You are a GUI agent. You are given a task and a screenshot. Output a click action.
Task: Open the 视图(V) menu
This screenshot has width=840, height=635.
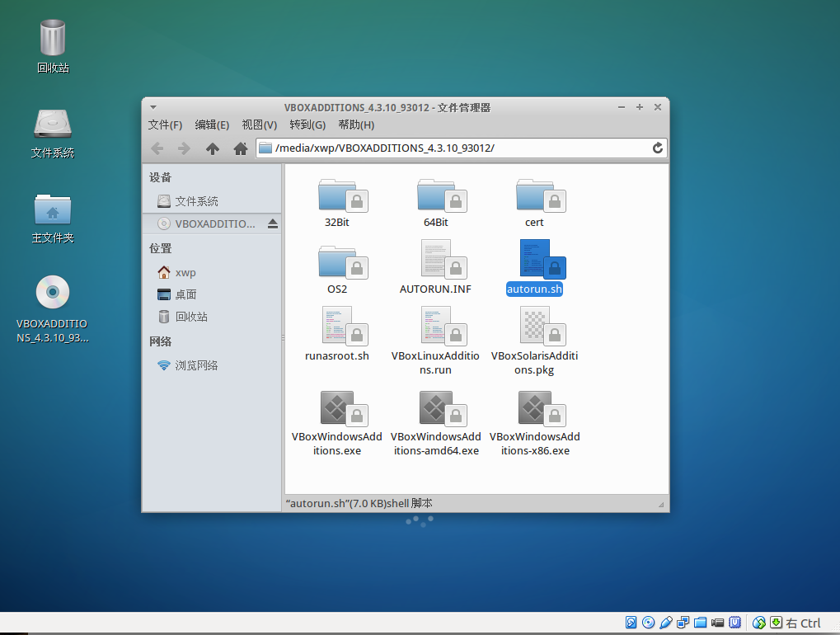tap(260, 125)
